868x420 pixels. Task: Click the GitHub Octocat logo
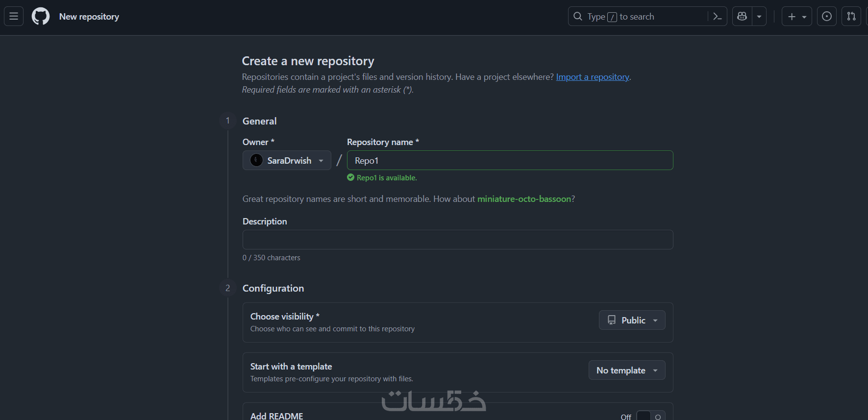coord(41,17)
